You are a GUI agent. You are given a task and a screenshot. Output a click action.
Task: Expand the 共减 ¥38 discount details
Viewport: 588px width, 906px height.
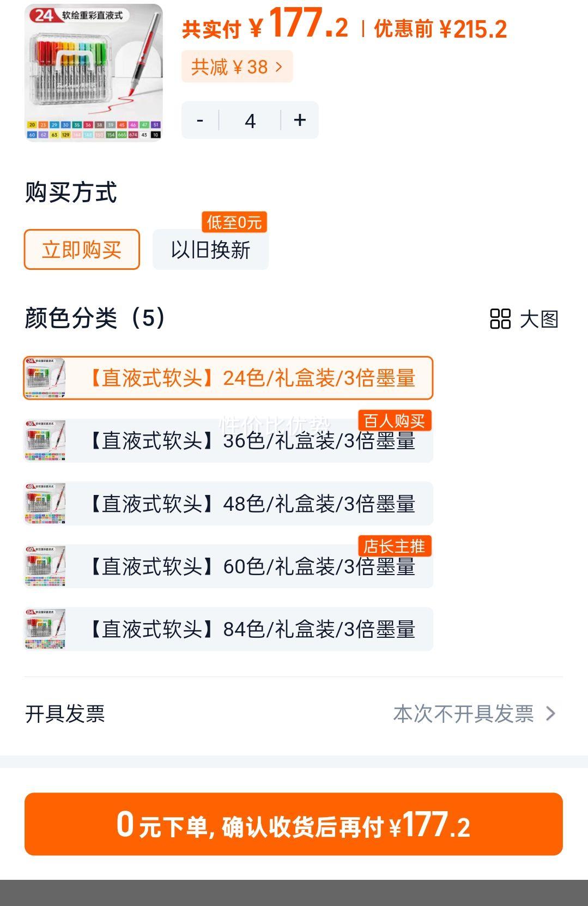coord(237,67)
